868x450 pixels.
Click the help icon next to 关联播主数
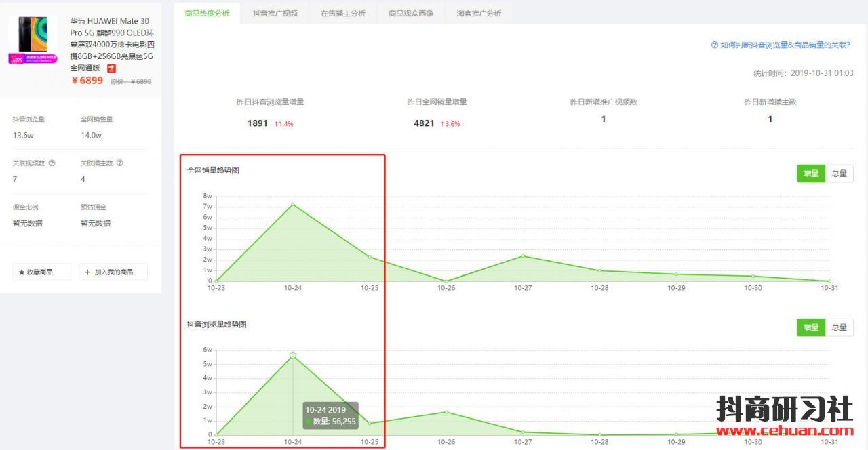120,163
